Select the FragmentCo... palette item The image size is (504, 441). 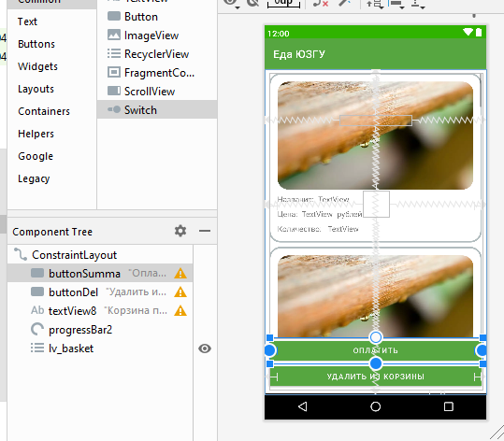[157, 73]
